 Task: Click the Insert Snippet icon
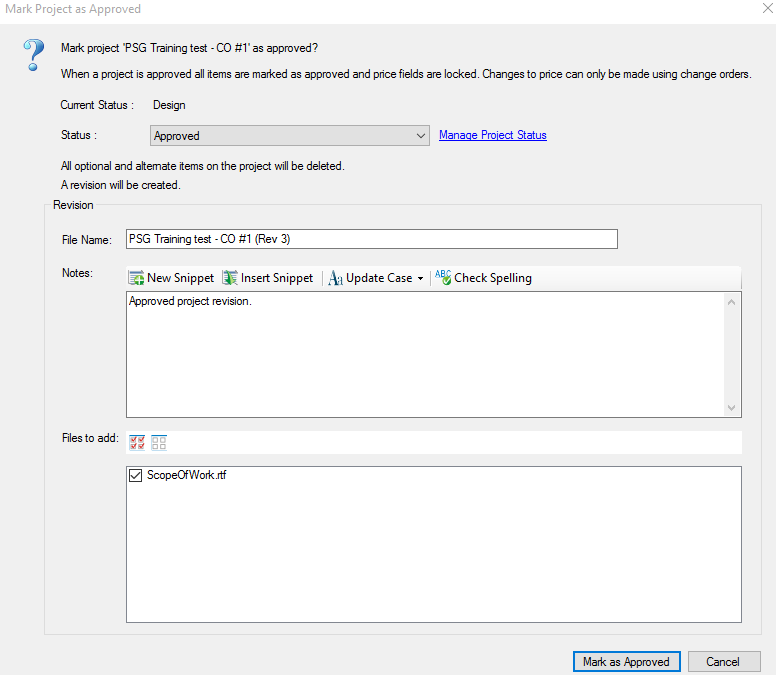[230, 278]
